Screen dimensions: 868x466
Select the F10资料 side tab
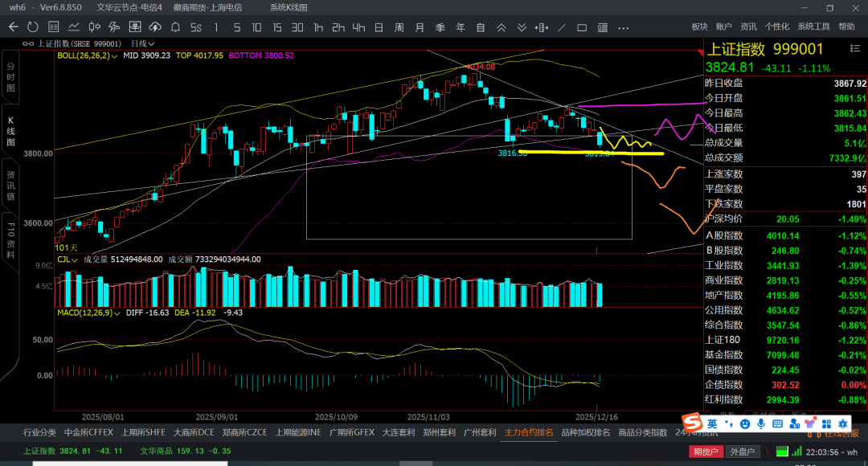click(x=10, y=240)
